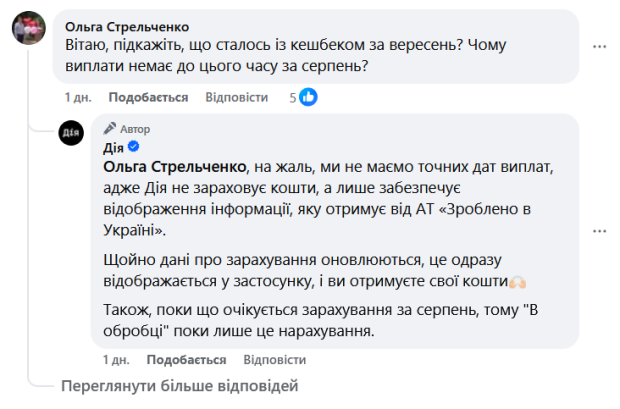Click the Дія page avatar icon

point(71,132)
